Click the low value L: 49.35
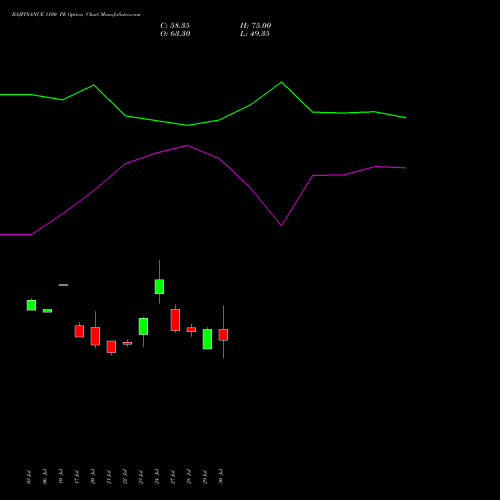The width and height of the screenshot is (500, 500). (255, 34)
